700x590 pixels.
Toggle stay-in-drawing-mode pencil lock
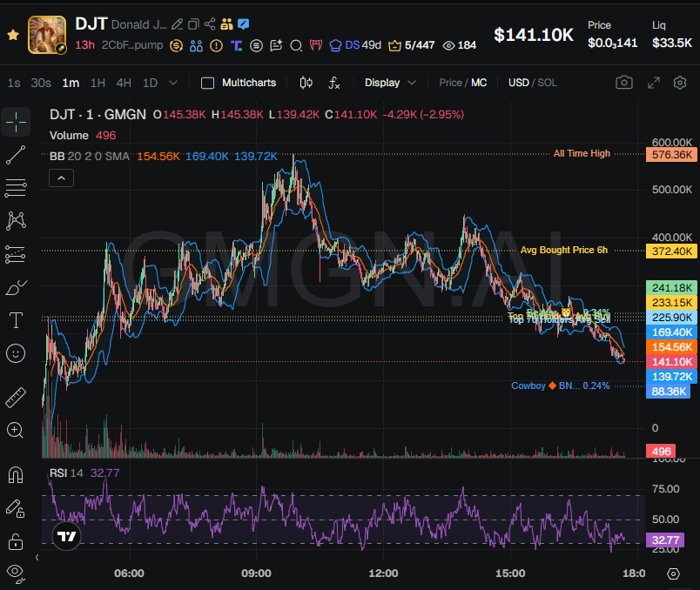pos(16,509)
